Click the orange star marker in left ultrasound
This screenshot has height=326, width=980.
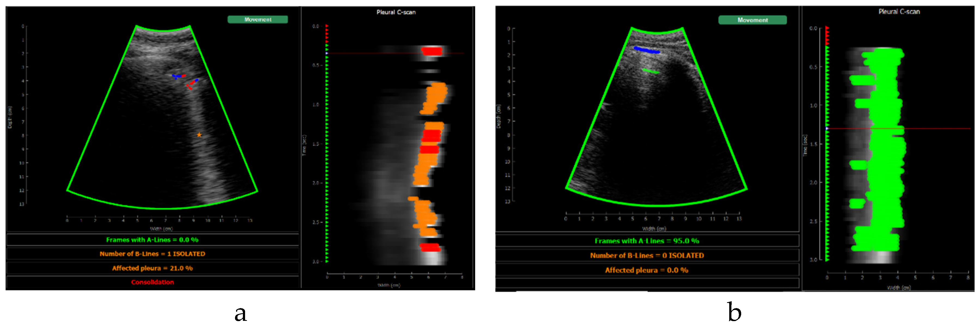pyautogui.click(x=199, y=135)
